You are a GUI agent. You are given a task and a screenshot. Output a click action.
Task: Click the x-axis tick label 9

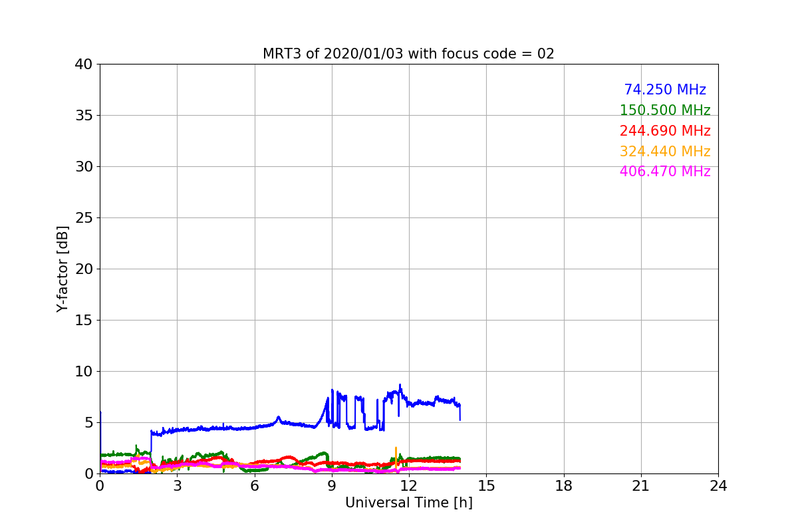(332, 486)
